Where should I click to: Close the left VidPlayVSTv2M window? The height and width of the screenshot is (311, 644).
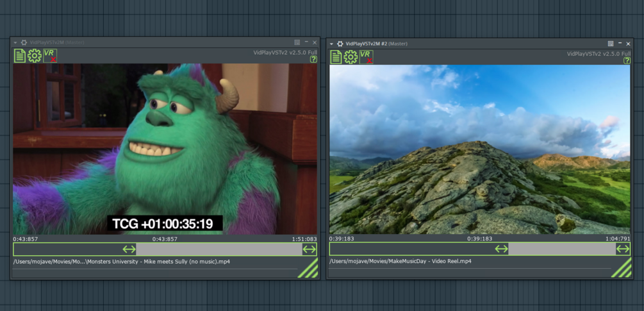[x=315, y=42]
